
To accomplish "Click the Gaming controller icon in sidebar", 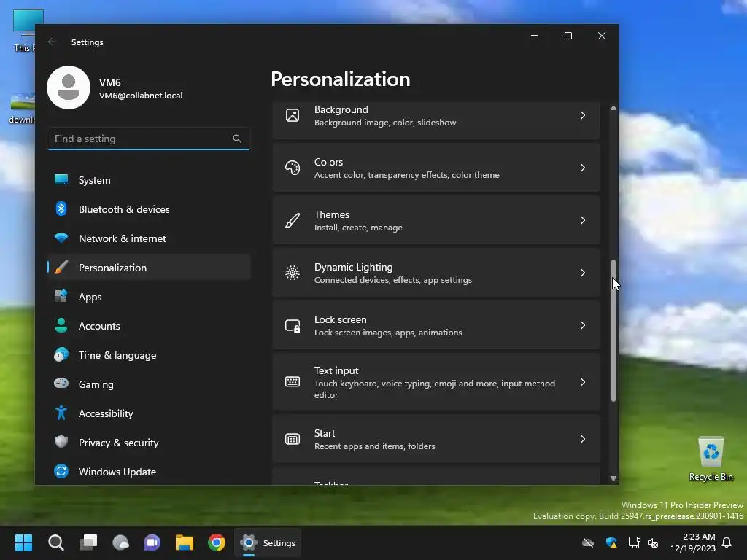I will click(61, 384).
